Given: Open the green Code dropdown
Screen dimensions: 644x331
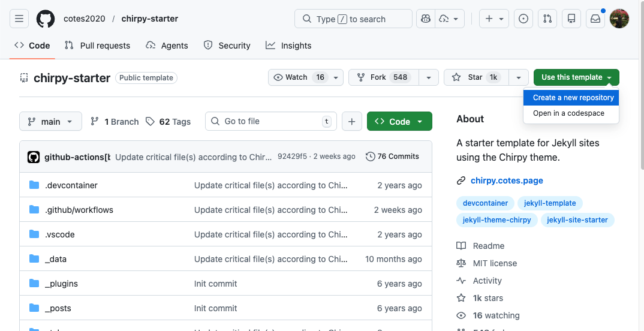Looking at the screenshot, I should (x=399, y=121).
